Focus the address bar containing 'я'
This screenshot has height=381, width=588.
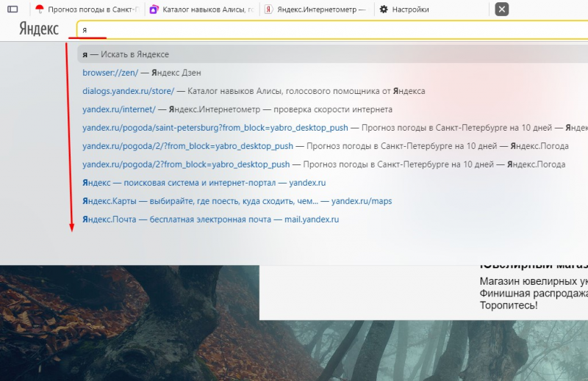pyautogui.click(x=334, y=30)
